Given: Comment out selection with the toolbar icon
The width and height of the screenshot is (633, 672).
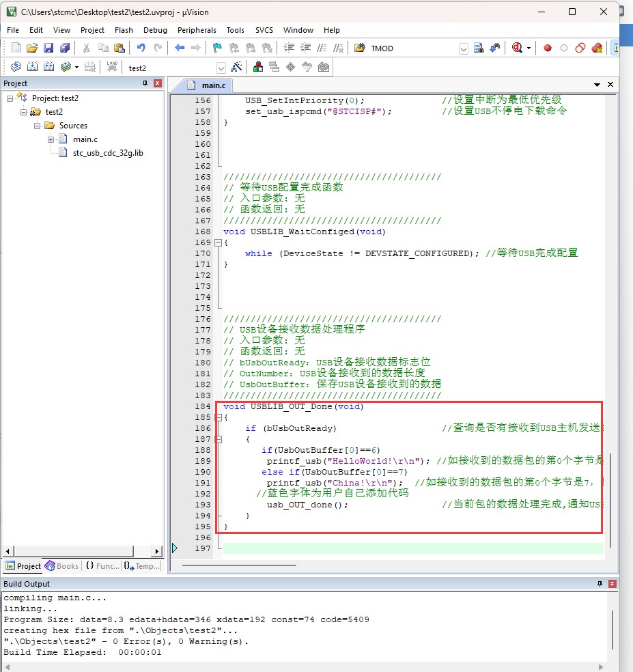Looking at the screenshot, I should [322, 48].
